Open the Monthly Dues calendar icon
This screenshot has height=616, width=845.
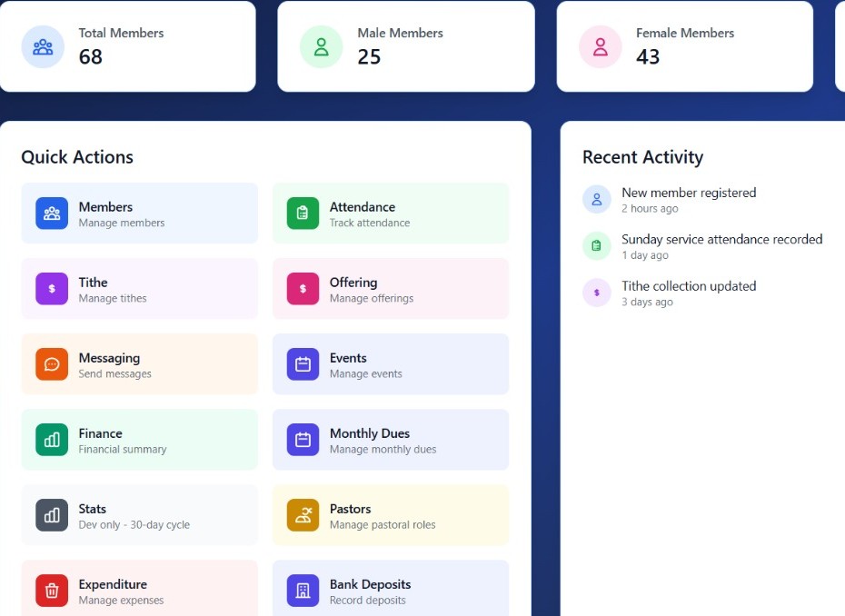click(303, 440)
